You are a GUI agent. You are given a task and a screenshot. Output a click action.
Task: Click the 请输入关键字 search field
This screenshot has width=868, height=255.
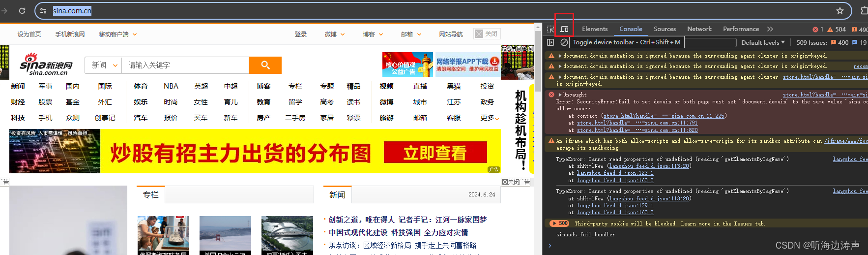[x=185, y=65]
